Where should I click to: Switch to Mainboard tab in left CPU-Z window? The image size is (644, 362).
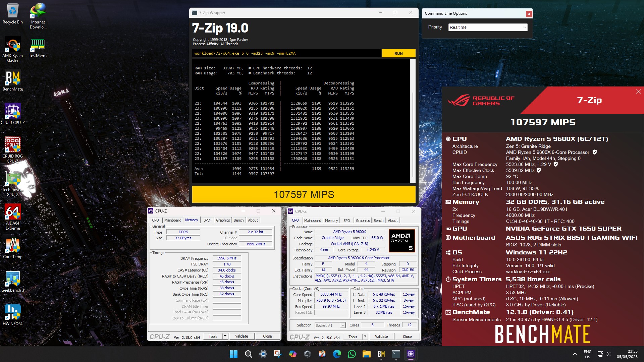click(173, 220)
